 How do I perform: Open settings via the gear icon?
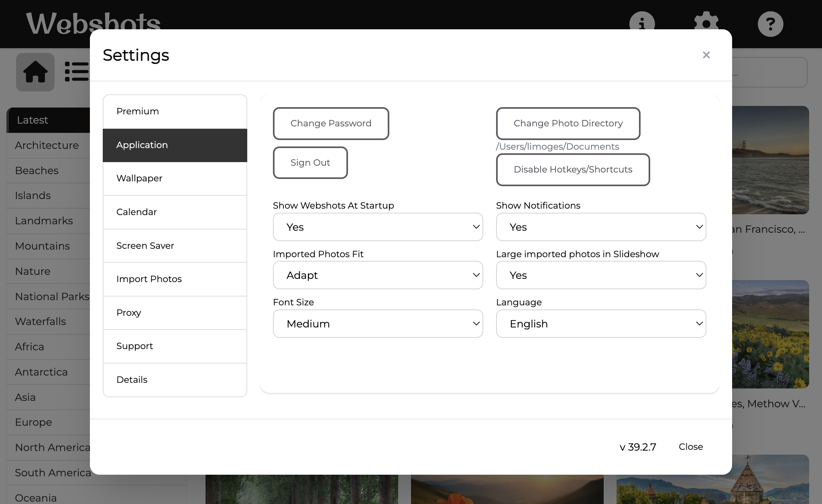tap(706, 21)
